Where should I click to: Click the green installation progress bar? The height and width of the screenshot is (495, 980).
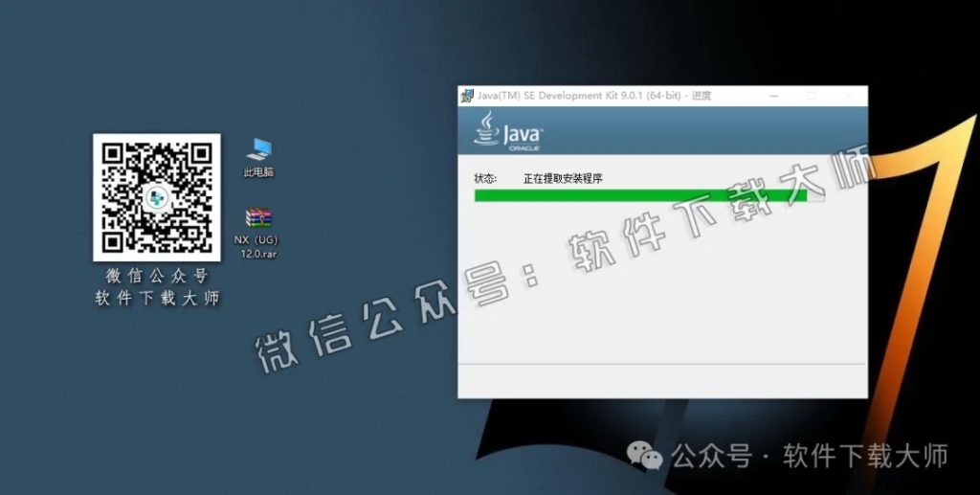[650, 195]
